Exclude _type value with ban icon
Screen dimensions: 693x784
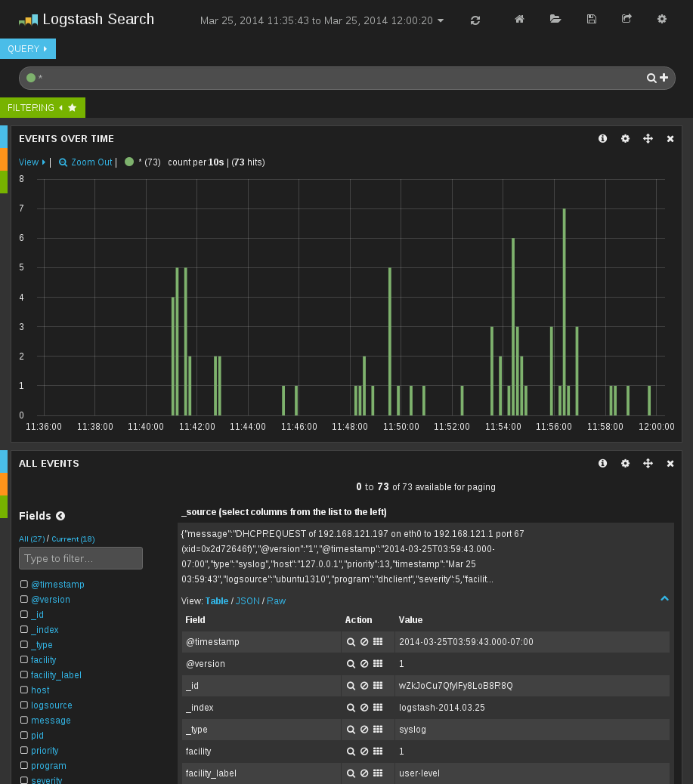pyautogui.click(x=364, y=730)
